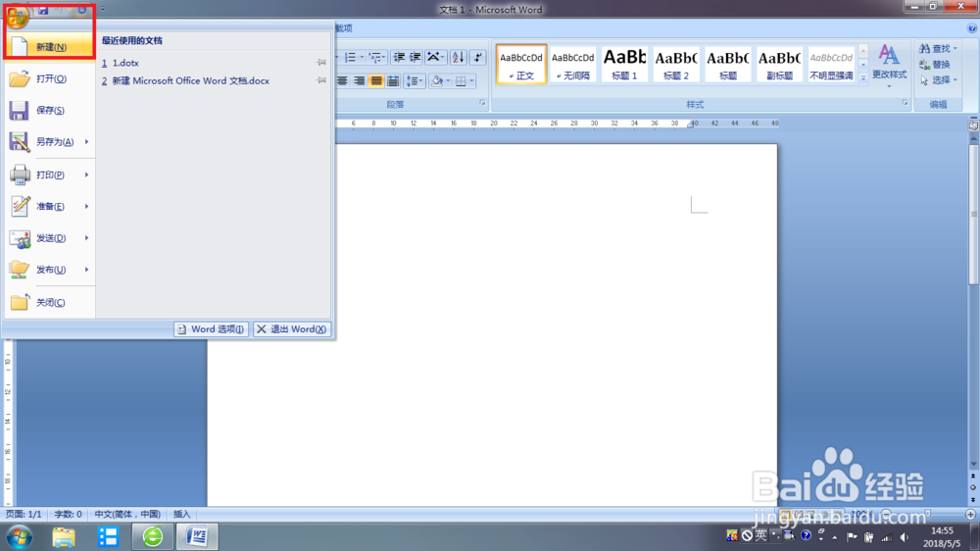The height and width of the screenshot is (551, 980).
Task: Toggle show/hide paragraph marks
Action: coord(478,58)
